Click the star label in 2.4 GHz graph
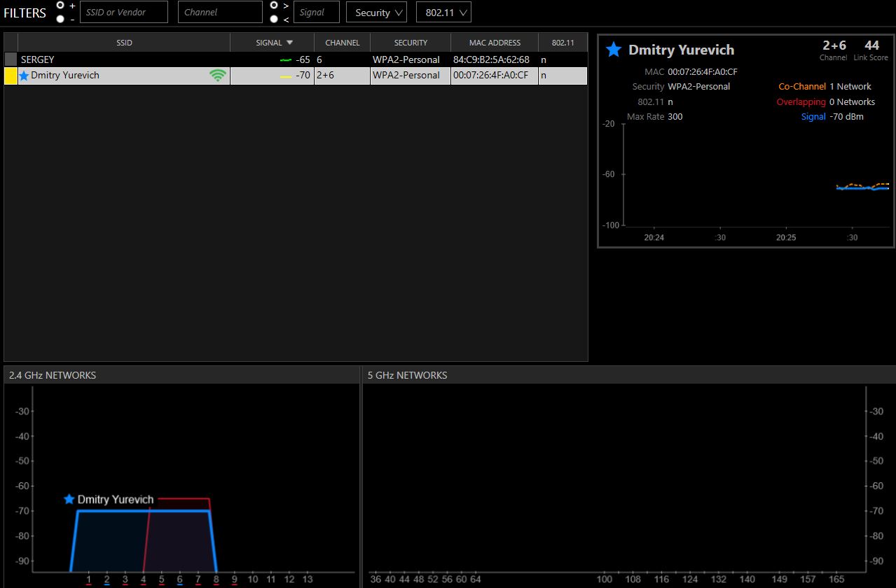This screenshot has width=896, height=588. [x=69, y=499]
